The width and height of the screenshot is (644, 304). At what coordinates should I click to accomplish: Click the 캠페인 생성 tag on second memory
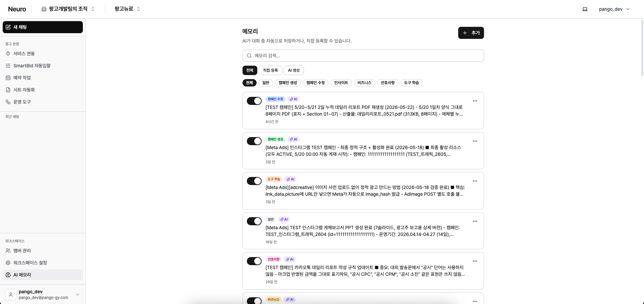275,139
